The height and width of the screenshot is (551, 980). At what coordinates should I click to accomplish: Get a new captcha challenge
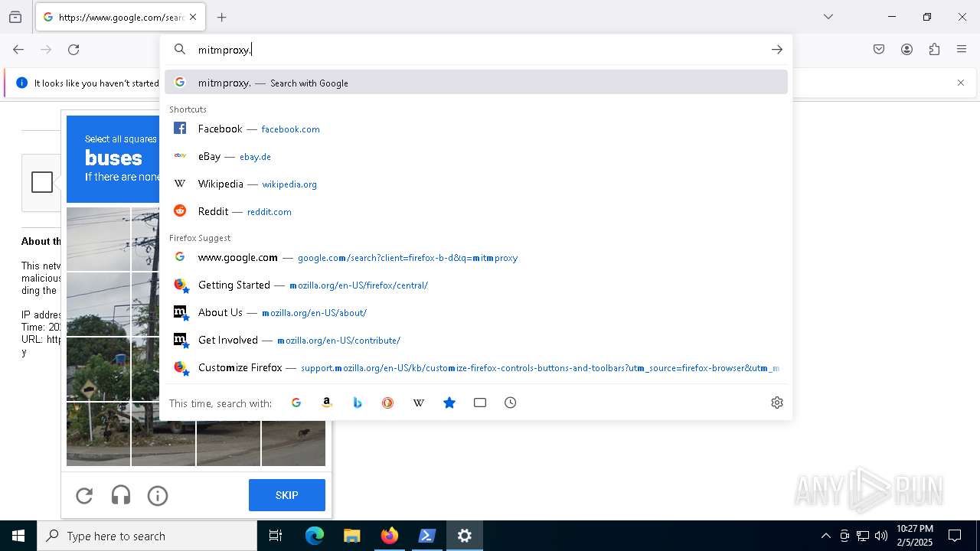click(84, 496)
